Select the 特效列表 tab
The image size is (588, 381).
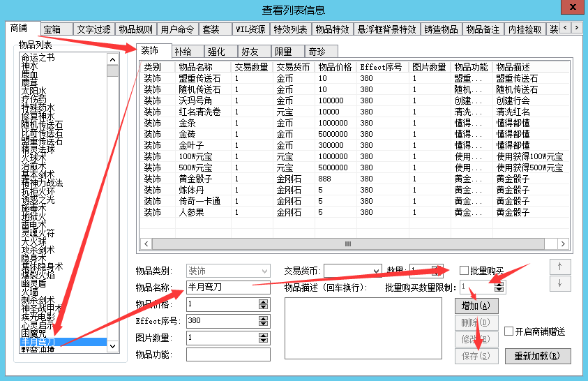(x=289, y=29)
